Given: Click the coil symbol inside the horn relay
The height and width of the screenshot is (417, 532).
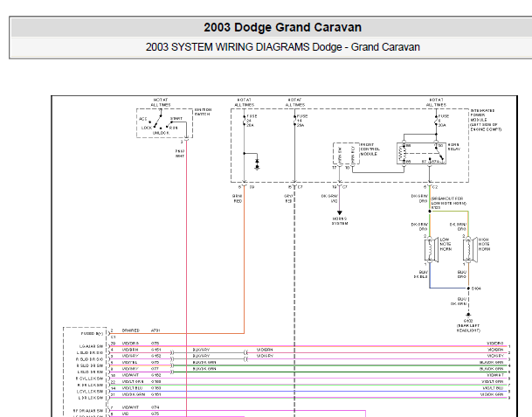Looking at the screenshot, I should click(403, 154).
